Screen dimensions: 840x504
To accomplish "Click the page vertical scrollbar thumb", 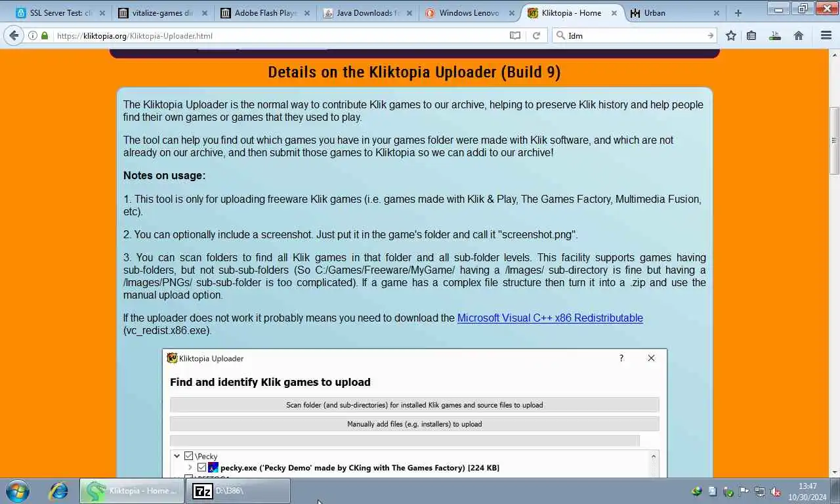I will click(834, 140).
